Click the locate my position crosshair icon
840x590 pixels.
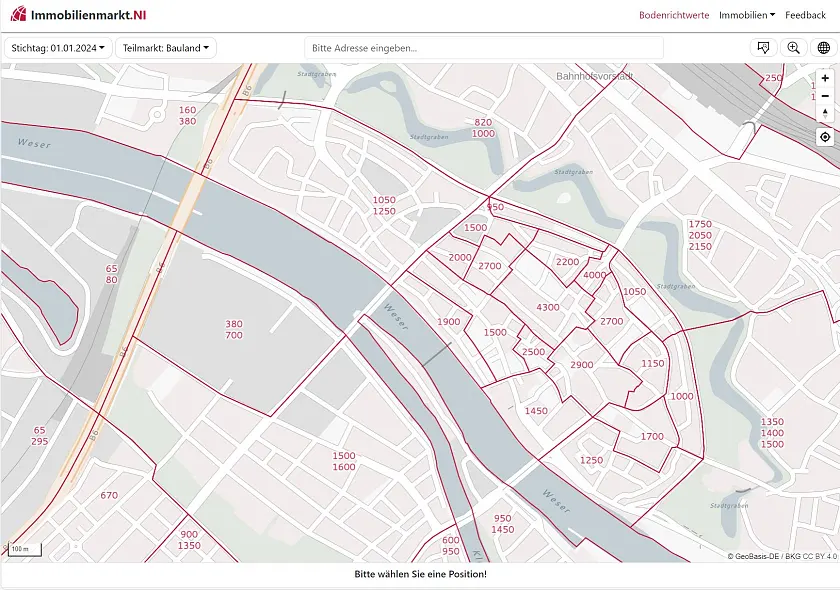pyautogui.click(x=825, y=137)
